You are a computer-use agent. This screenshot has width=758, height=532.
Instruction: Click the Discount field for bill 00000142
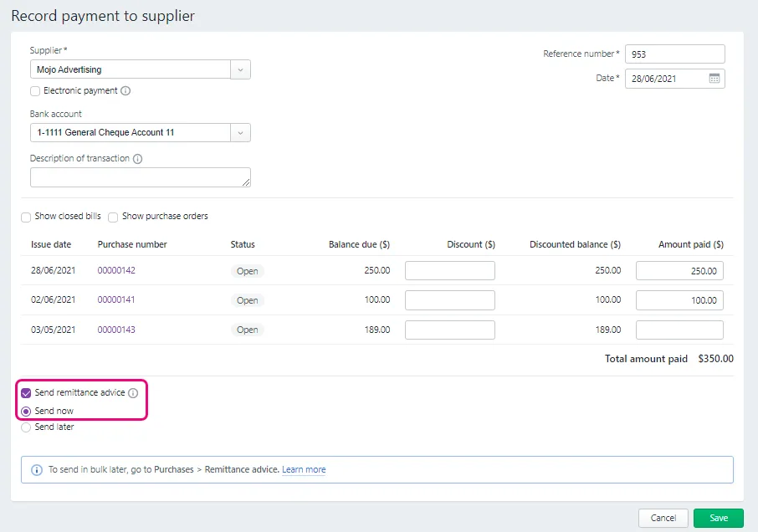click(450, 270)
